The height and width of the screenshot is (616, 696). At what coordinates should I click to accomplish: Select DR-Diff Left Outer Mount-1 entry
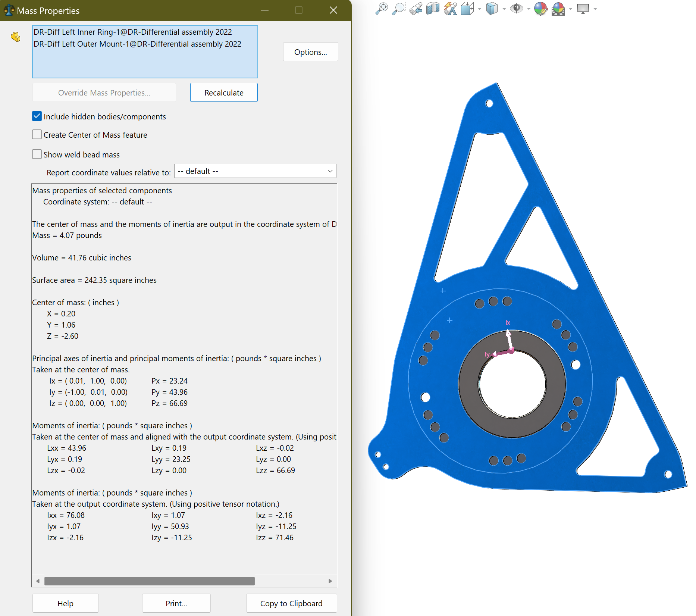(x=137, y=44)
